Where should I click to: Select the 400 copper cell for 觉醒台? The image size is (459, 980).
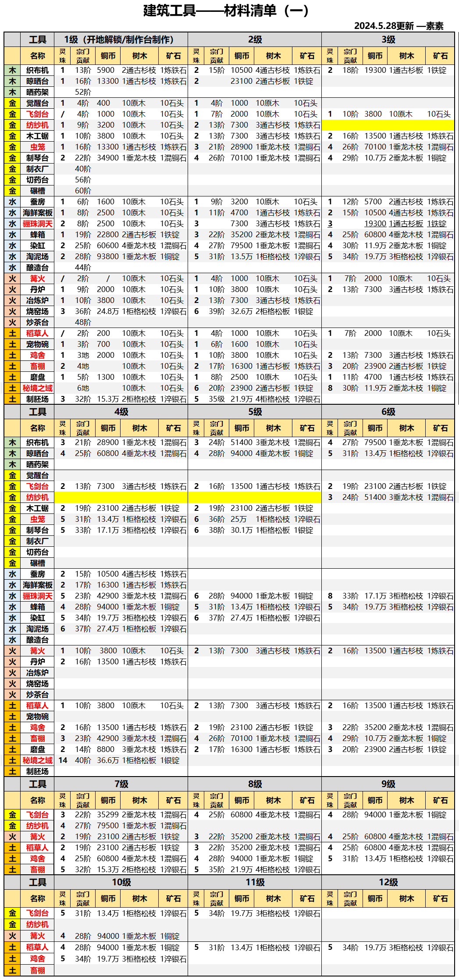pyautogui.click(x=103, y=103)
